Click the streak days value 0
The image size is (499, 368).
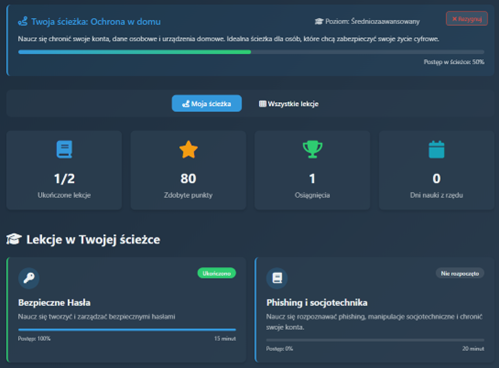point(436,179)
